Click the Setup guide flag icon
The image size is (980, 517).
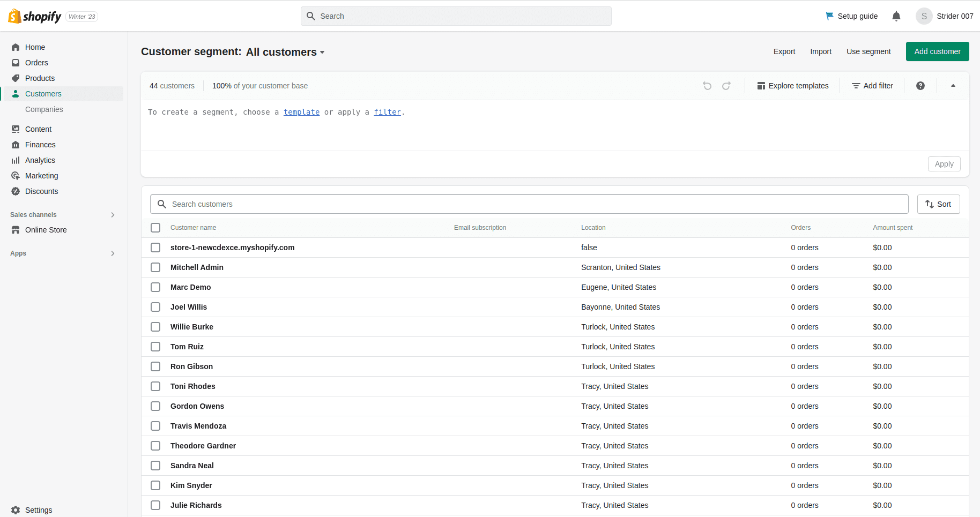[x=830, y=16]
